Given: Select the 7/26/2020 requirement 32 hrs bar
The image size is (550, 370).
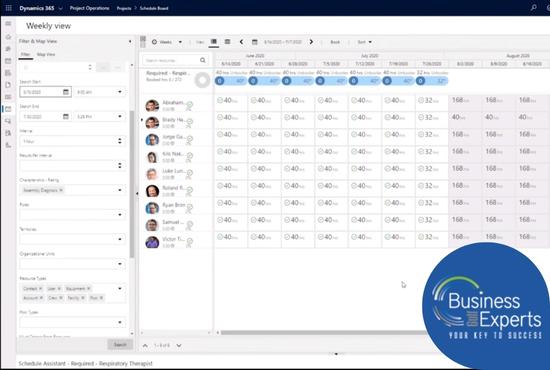Looking at the screenshot, I should click(x=432, y=81).
